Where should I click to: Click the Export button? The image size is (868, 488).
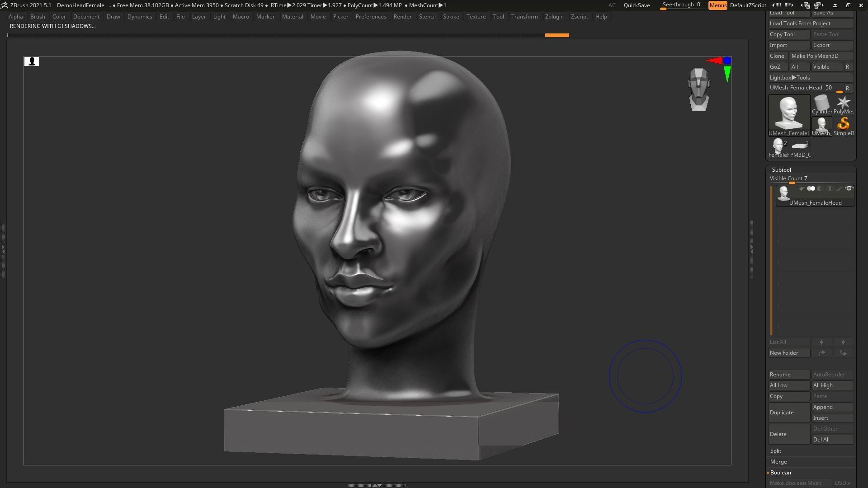click(x=832, y=45)
